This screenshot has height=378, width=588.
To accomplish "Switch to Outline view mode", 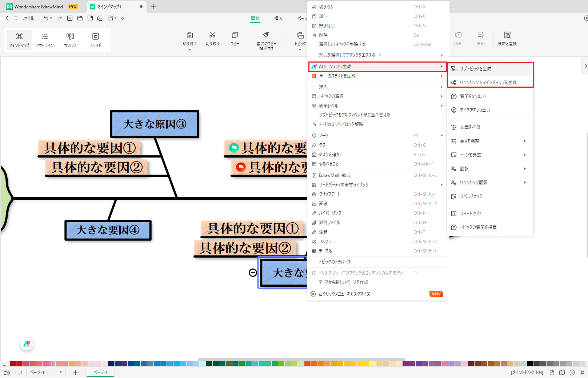I will coord(45,40).
